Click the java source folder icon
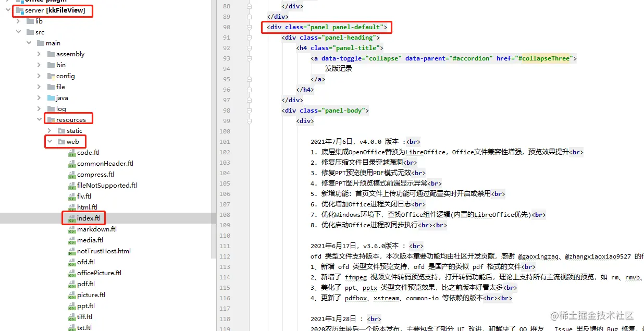The height and width of the screenshot is (331, 644). (51, 98)
